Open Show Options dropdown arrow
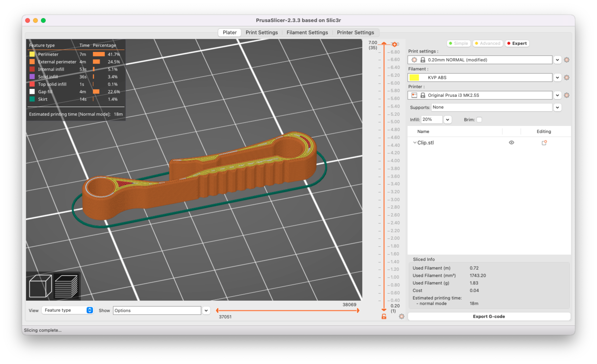 pyautogui.click(x=206, y=310)
